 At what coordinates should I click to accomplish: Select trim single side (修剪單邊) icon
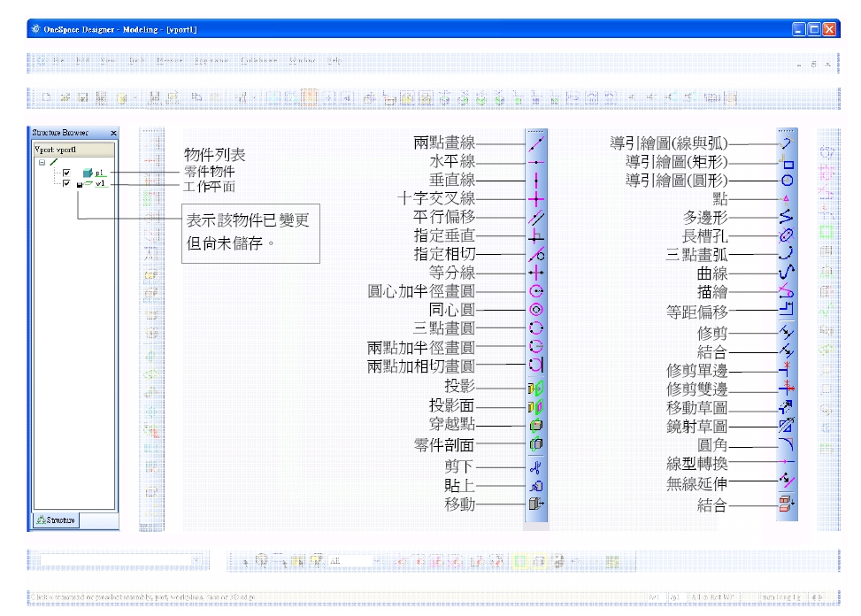(x=787, y=370)
